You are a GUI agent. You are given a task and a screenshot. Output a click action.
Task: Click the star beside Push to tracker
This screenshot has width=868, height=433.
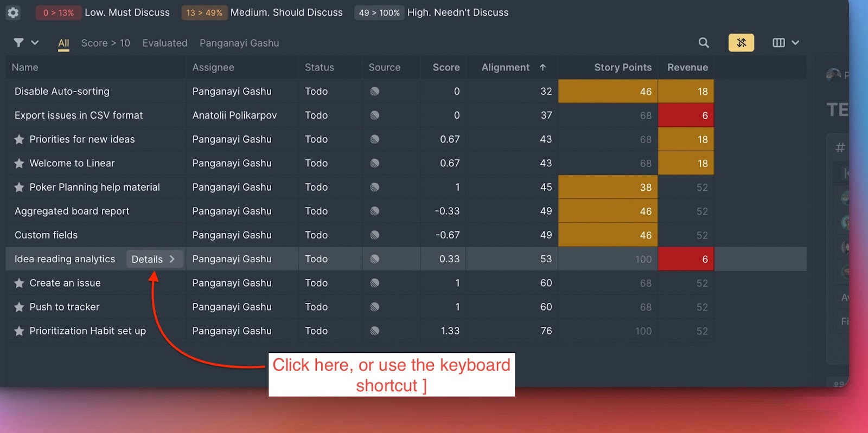pos(19,307)
